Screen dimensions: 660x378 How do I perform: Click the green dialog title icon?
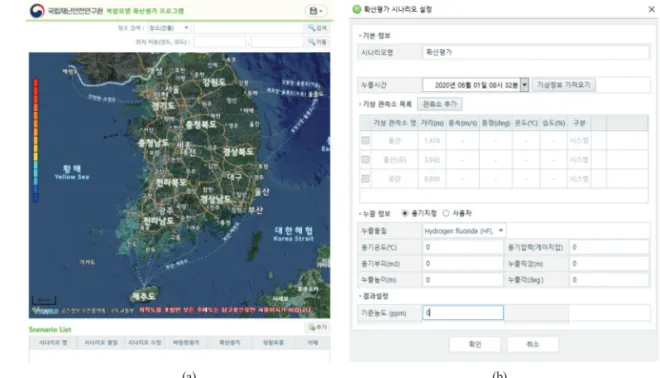357,9
